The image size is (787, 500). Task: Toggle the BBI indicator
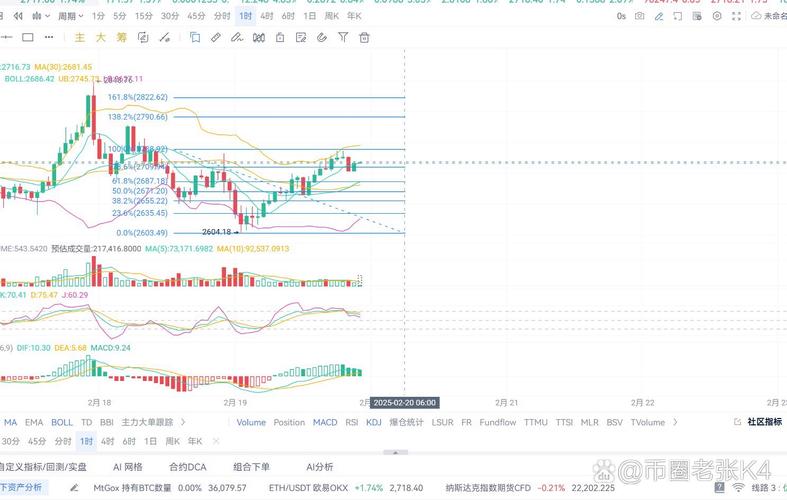pos(107,422)
